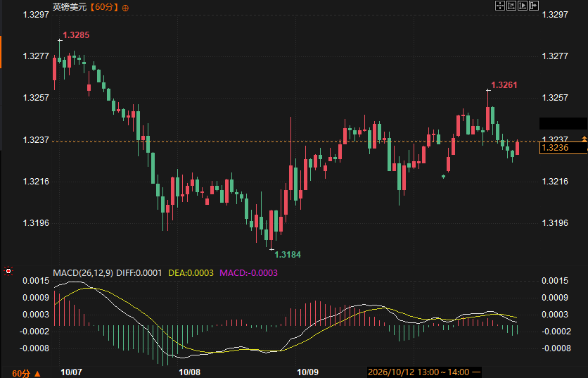Click the play-forward chart axis icon
The height and width of the screenshot is (378, 588).
pyautogui.click(x=523, y=6)
